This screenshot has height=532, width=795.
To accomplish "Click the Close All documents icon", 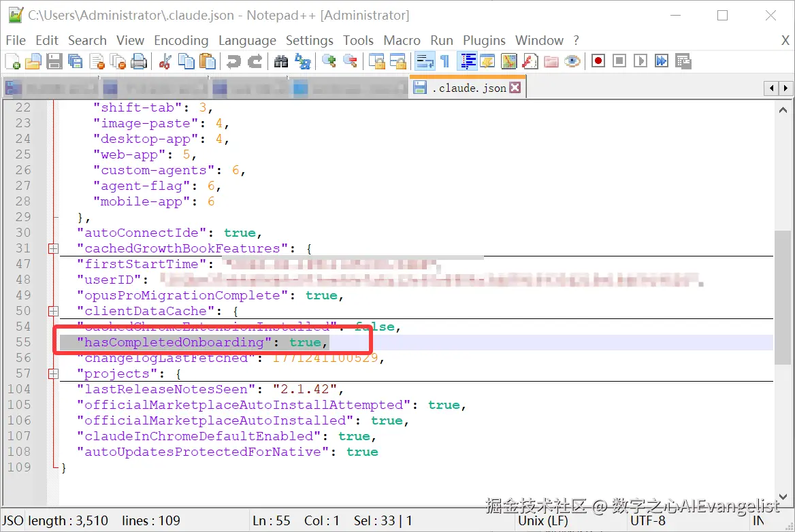I will [x=118, y=61].
